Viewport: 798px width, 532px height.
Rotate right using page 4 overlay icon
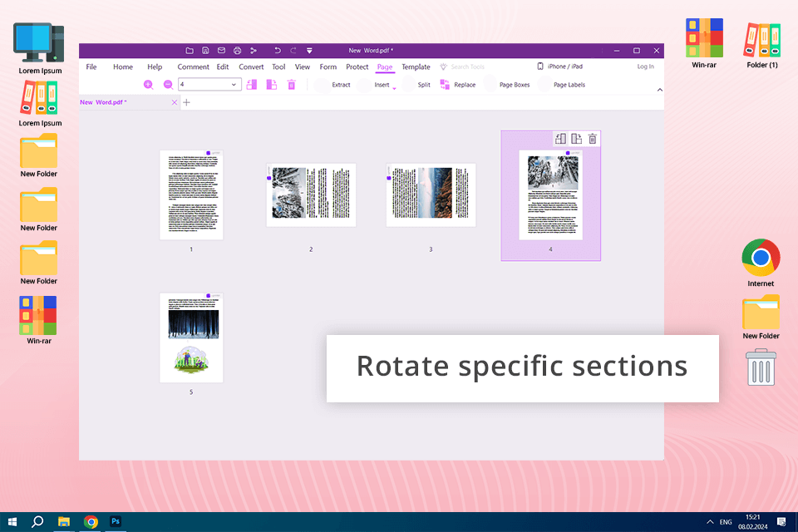[x=576, y=139]
